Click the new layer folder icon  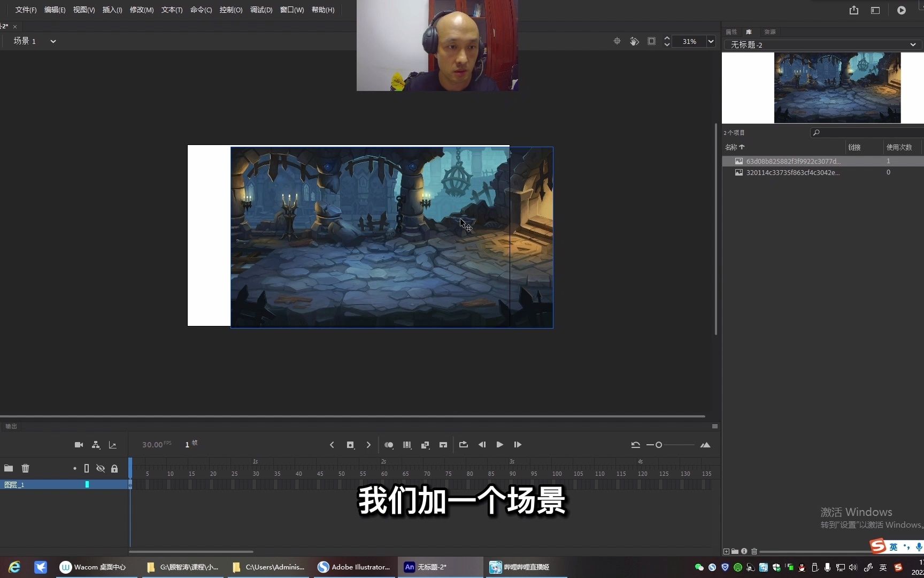pyautogui.click(x=9, y=468)
